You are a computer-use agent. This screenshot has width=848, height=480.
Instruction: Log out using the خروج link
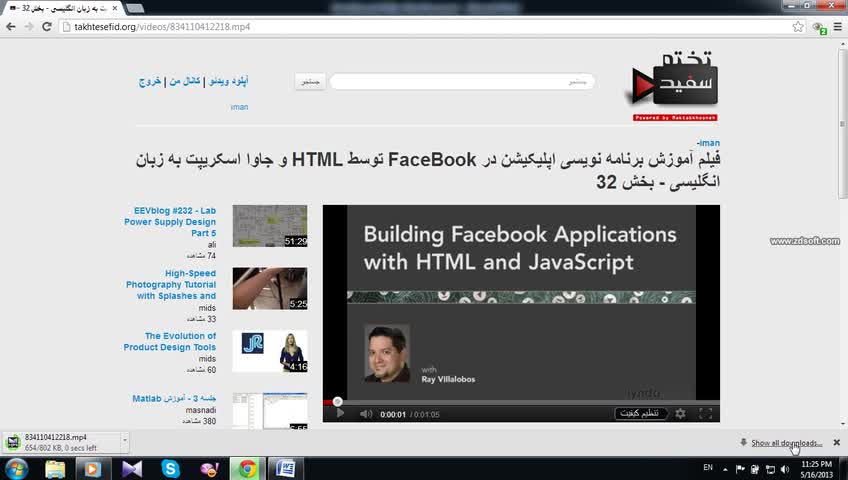pos(150,81)
